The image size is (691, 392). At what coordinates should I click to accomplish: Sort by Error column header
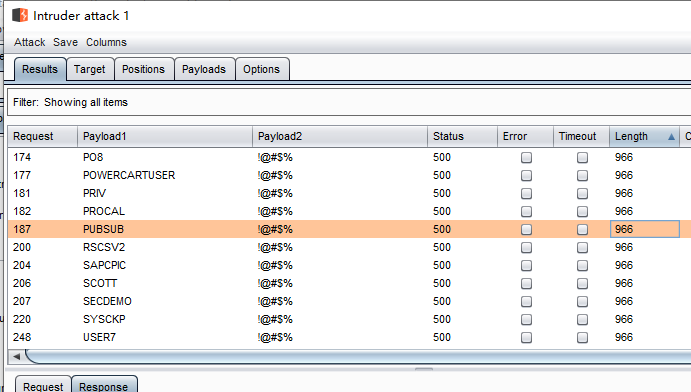(525, 137)
